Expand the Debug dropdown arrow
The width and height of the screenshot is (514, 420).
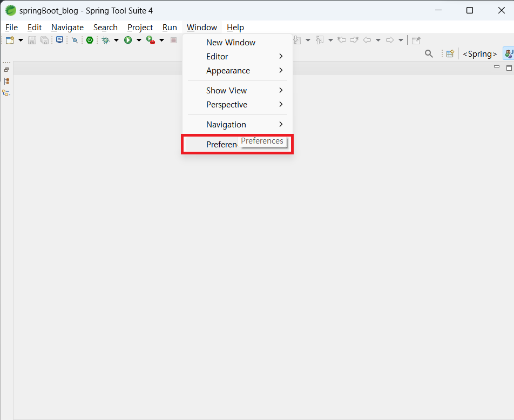116,40
